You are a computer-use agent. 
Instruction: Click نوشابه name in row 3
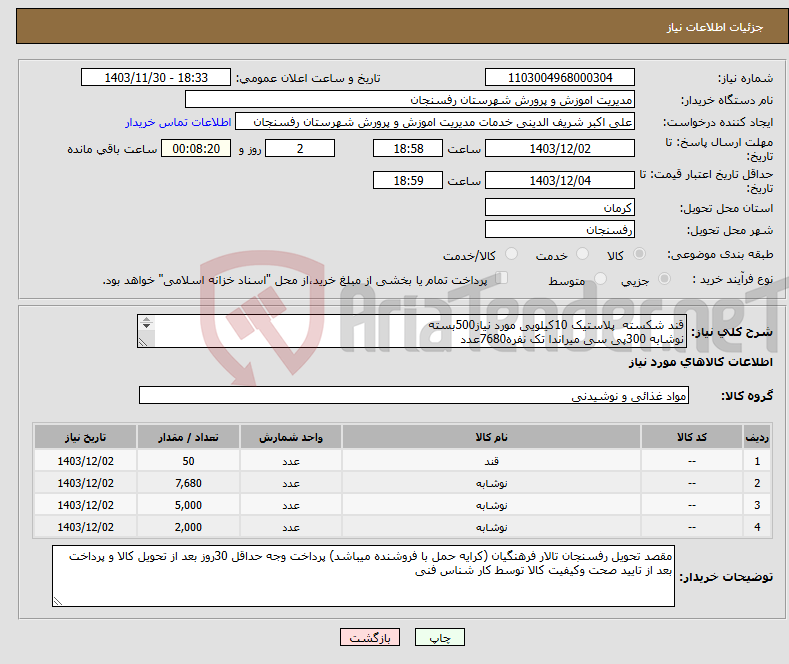(492, 505)
